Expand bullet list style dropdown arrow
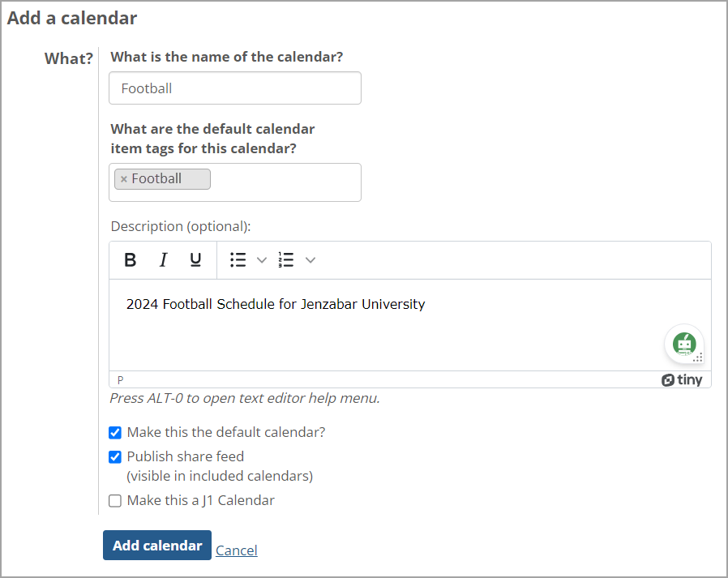The image size is (728, 578). [261, 260]
